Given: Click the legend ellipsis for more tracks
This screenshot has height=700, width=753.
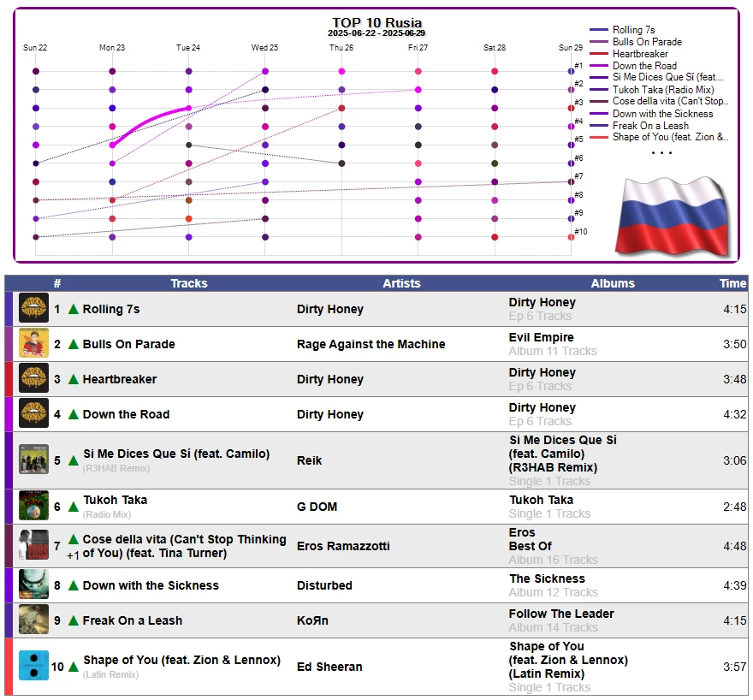Looking at the screenshot, I should tap(661, 152).
